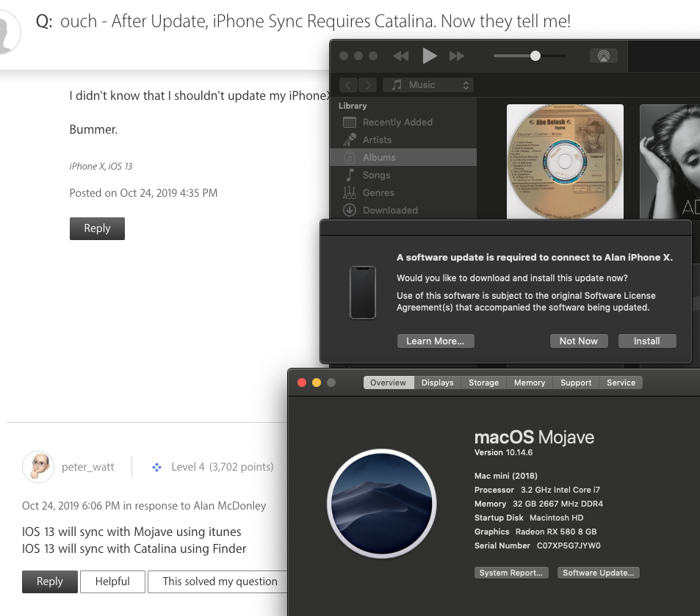Switch to the Memory tab
This screenshot has width=700, height=616.
point(530,383)
